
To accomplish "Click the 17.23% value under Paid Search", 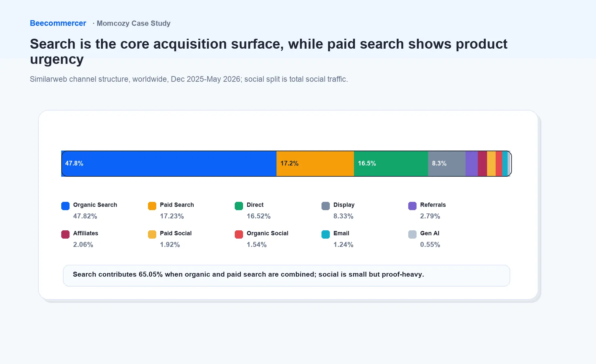I will [172, 216].
